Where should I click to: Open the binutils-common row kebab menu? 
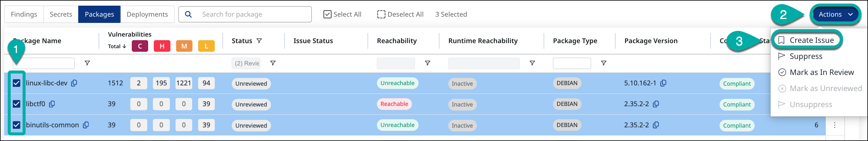point(834,125)
